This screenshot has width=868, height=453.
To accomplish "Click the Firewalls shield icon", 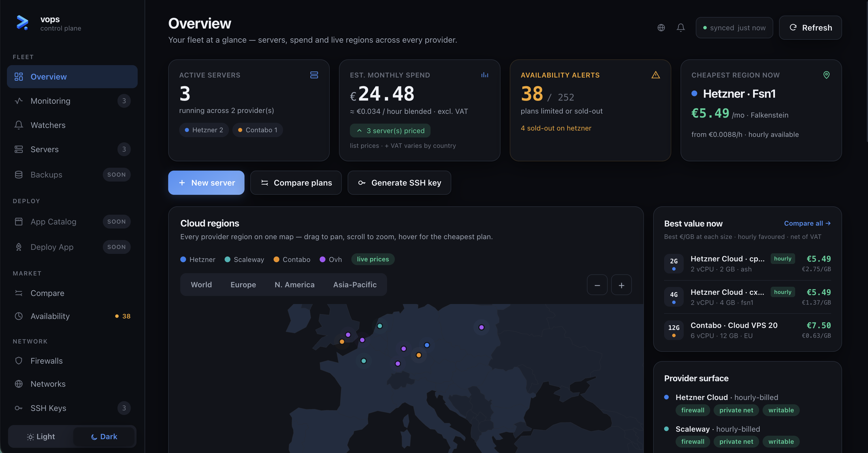I will (19, 361).
